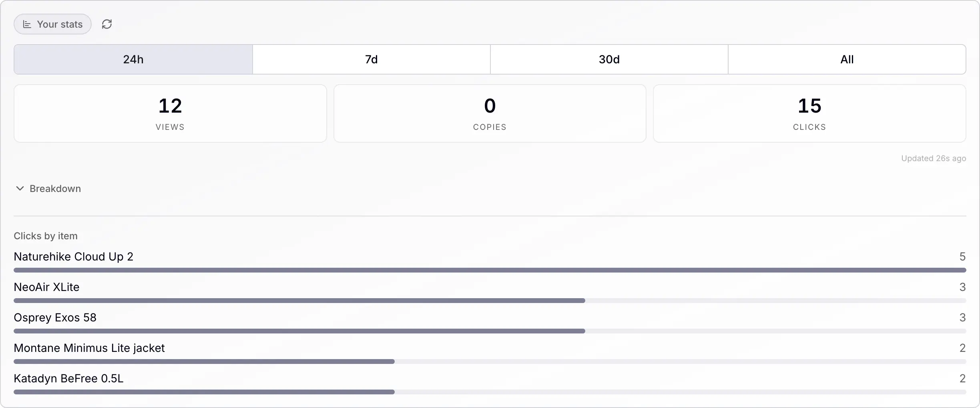The width and height of the screenshot is (980, 408).
Task: Switch to the 7d time range
Action: (x=371, y=59)
